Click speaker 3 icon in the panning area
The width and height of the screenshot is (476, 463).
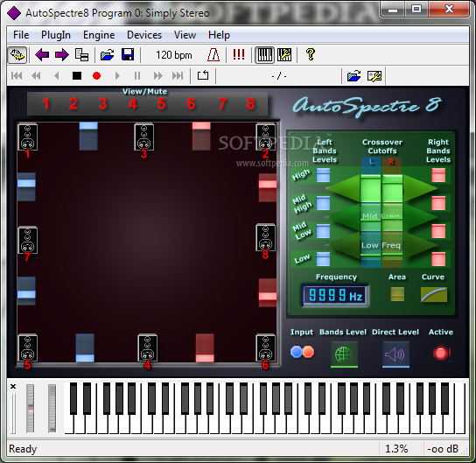click(x=143, y=137)
